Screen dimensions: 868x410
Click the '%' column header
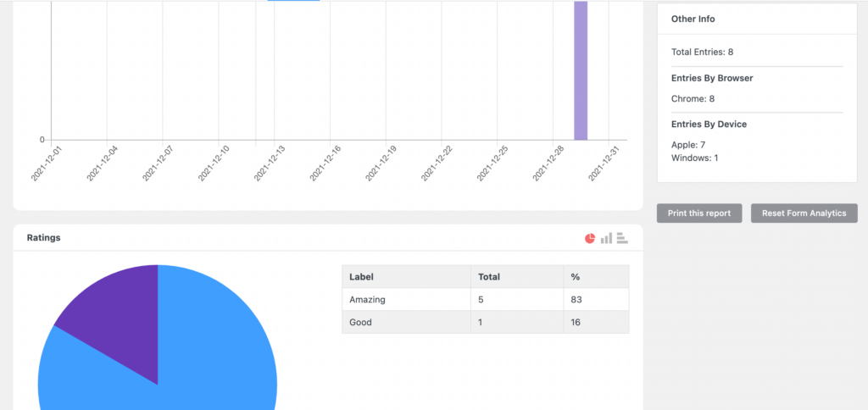[x=596, y=277]
